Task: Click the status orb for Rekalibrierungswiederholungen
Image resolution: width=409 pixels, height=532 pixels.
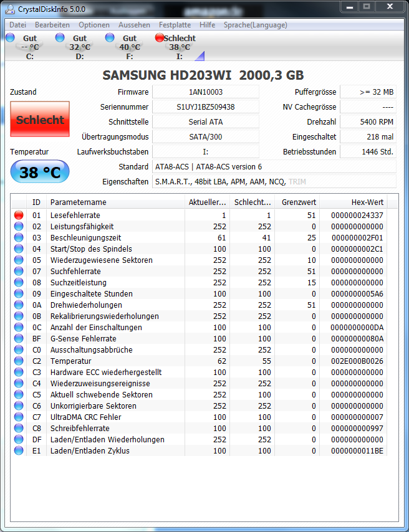Action: (19, 316)
